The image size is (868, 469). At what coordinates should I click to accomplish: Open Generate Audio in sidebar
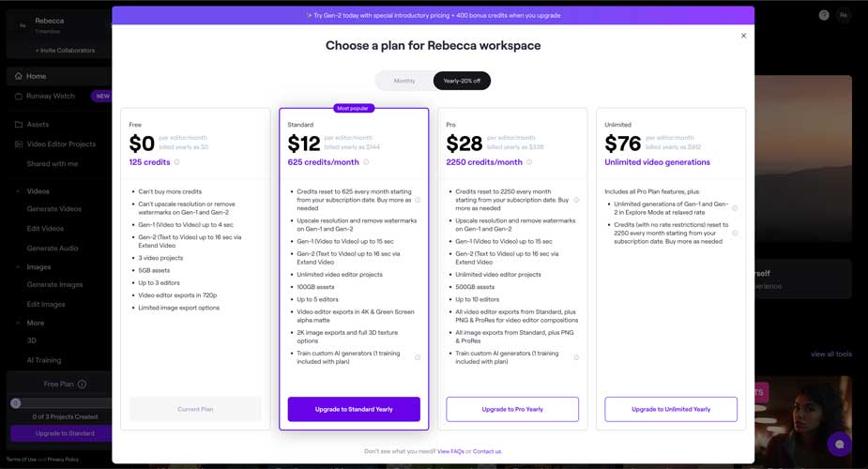pos(53,249)
